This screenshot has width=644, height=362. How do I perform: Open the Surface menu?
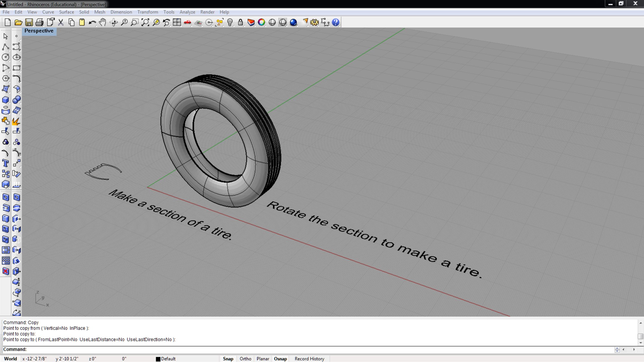pyautogui.click(x=66, y=12)
